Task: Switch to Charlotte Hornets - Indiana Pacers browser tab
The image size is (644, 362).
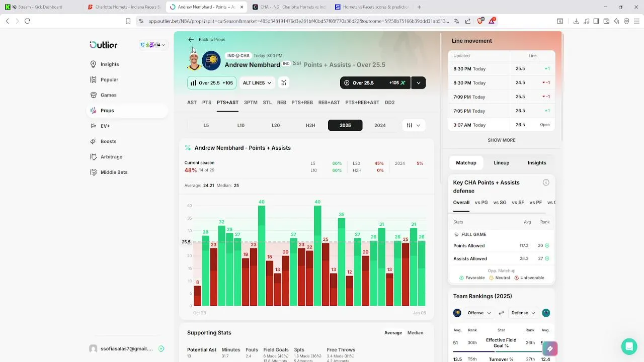Action: pos(124,7)
